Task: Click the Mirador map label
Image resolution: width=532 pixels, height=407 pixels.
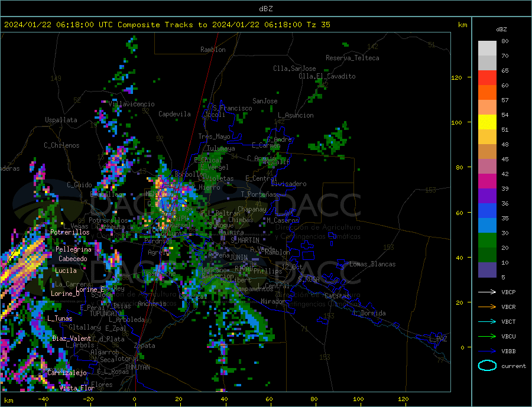Action: [273, 301]
